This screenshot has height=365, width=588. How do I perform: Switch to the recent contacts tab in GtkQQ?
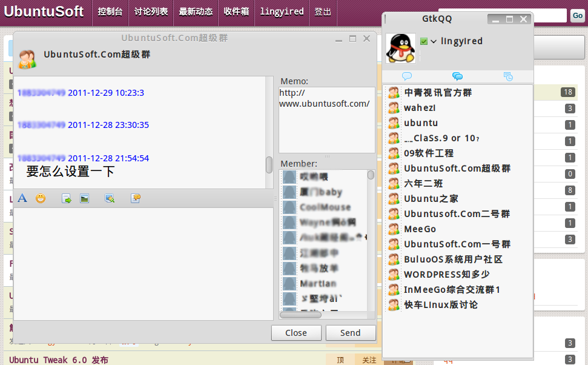click(508, 76)
